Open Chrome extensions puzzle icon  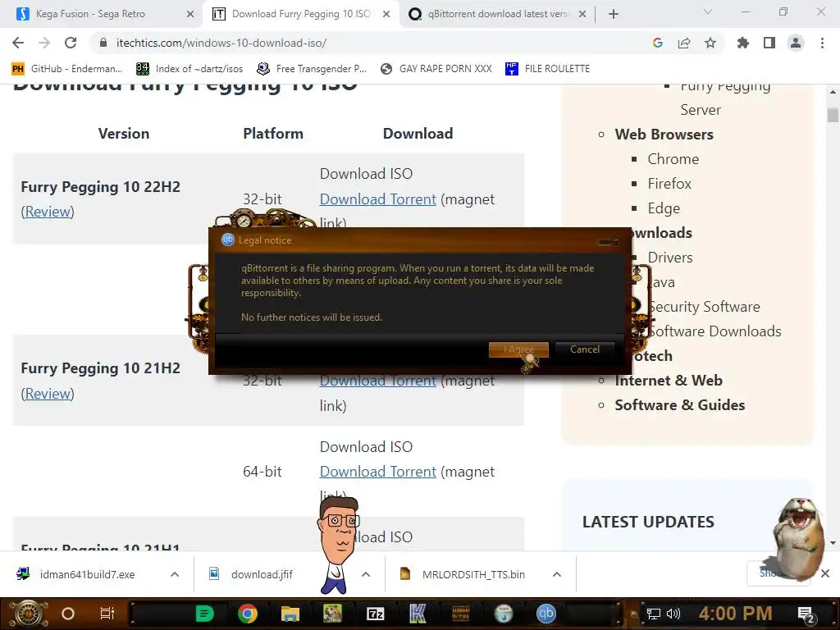tap(742, 43)
